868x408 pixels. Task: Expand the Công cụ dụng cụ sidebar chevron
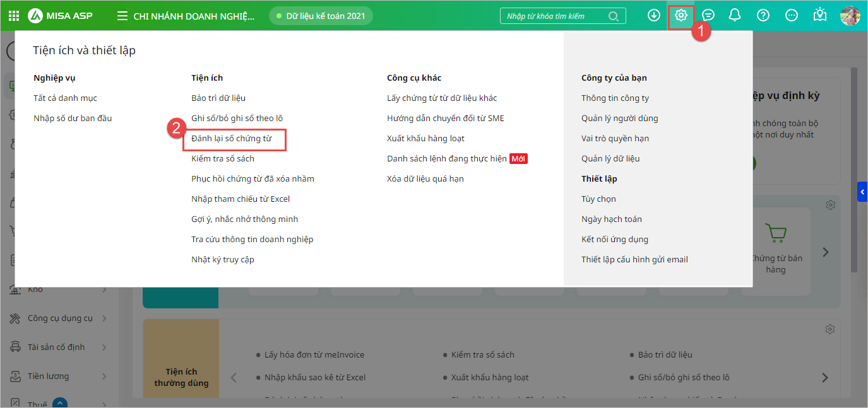(105, 318)
